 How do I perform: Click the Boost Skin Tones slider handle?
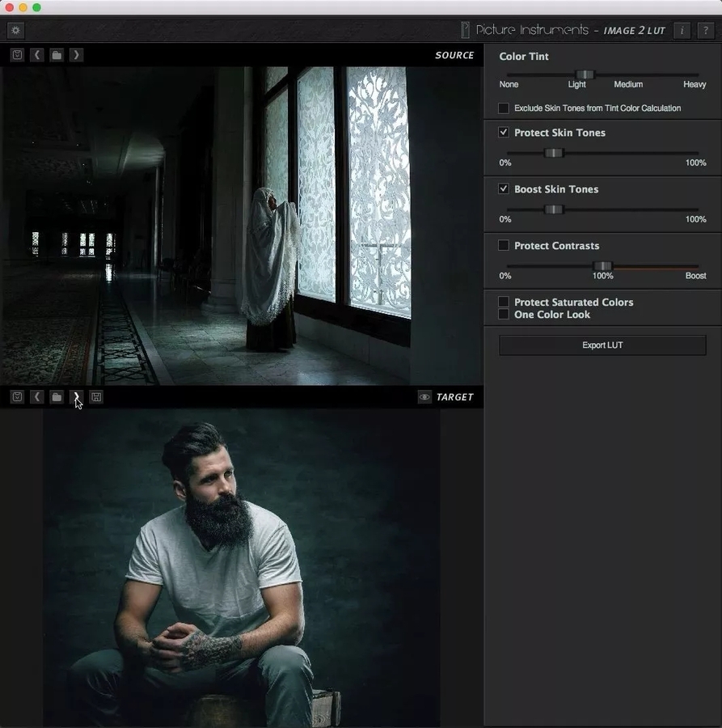(x=554, y=210)
